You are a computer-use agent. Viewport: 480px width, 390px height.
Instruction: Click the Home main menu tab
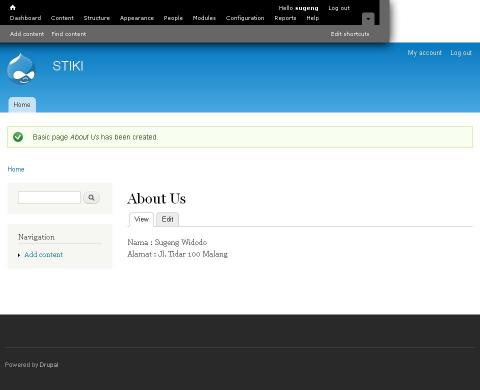coord(22,105)
